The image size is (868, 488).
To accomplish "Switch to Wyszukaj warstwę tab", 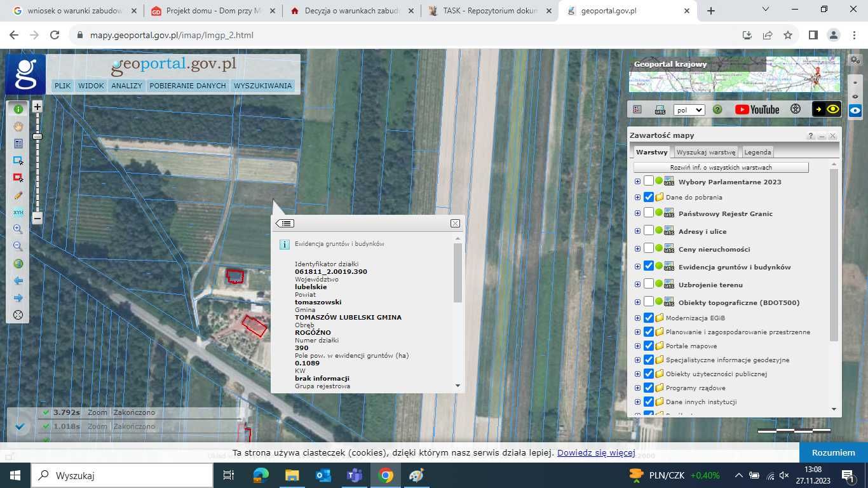I will 706,152.
